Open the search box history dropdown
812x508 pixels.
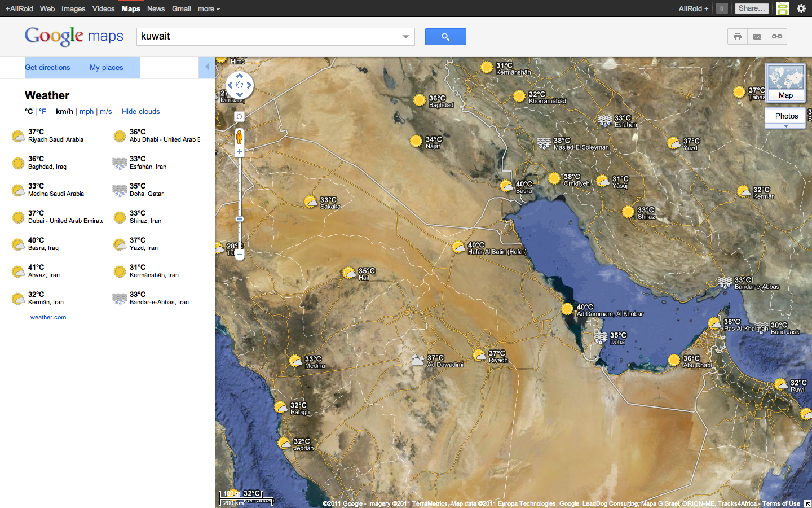pyautogui.click(x=405, y=36)
